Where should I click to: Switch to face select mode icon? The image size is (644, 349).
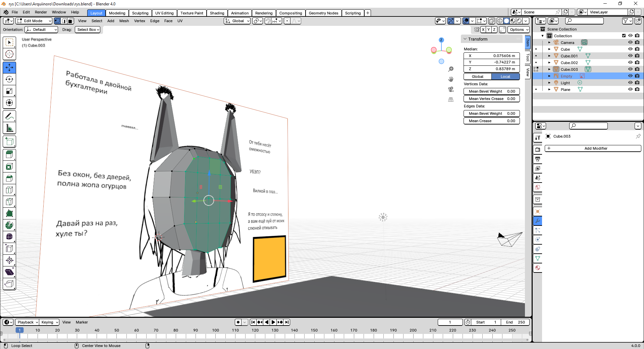click(70, 21)
